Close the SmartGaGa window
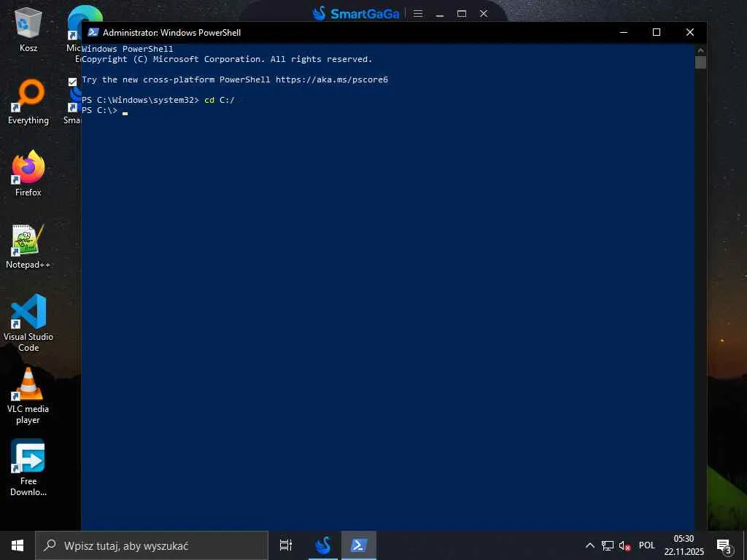This screenshot has height=560, width=747. (x=484, y=13)
